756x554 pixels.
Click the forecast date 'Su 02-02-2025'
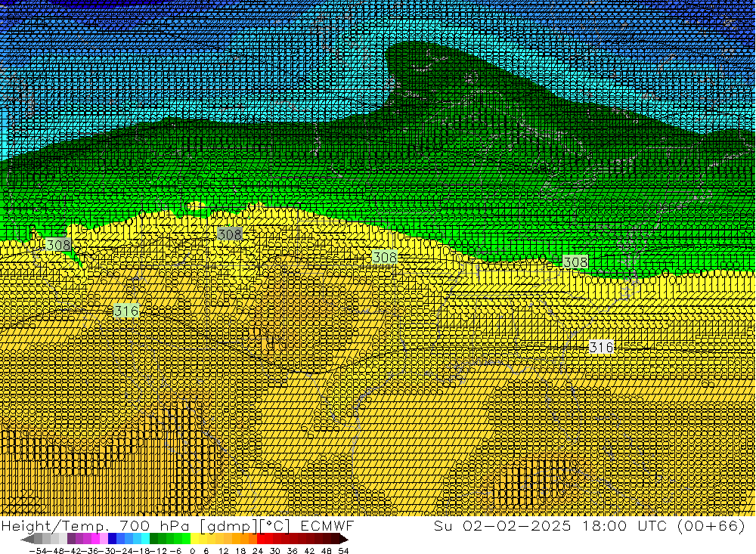(x=503, y=526)
